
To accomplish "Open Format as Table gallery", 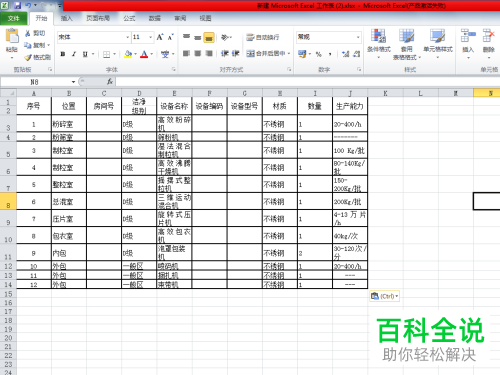I will click(x=407, y=44).
